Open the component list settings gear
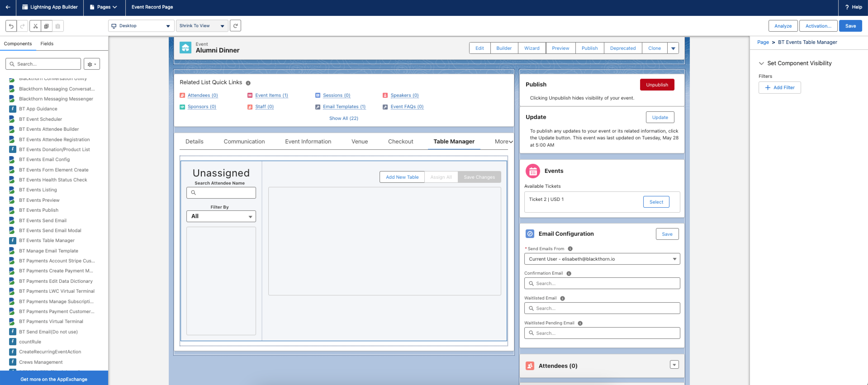The image size is (868, 385). pyautogui.click(x=92, y=64)
